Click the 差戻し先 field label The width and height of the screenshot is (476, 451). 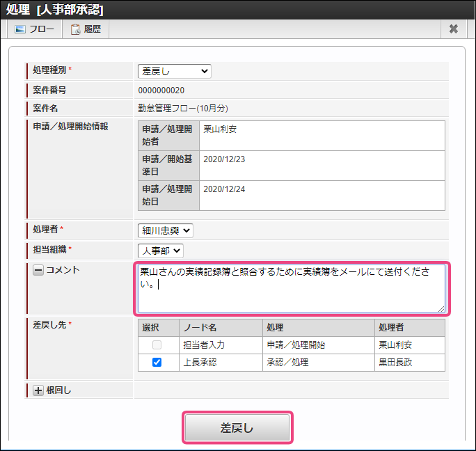(x=49, y=325)
